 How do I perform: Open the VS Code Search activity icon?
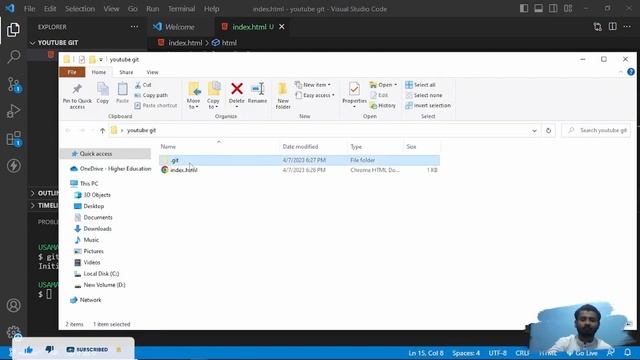[13, 56]
